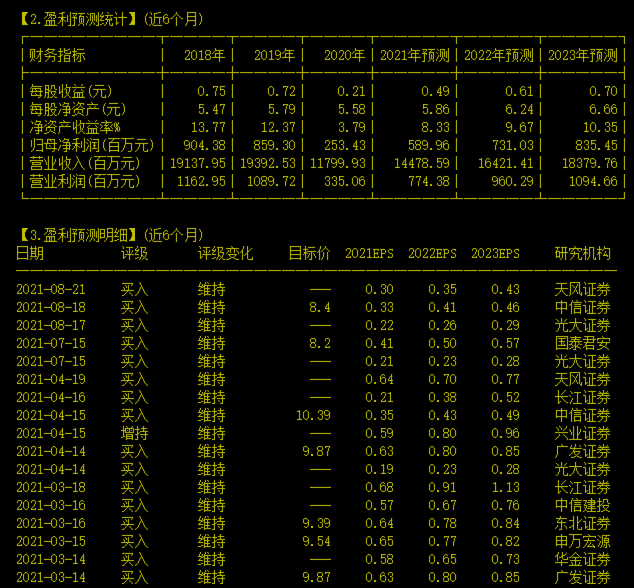
Task: Select the 每股净资产(元) row label
Action: [x=78, y=109]
